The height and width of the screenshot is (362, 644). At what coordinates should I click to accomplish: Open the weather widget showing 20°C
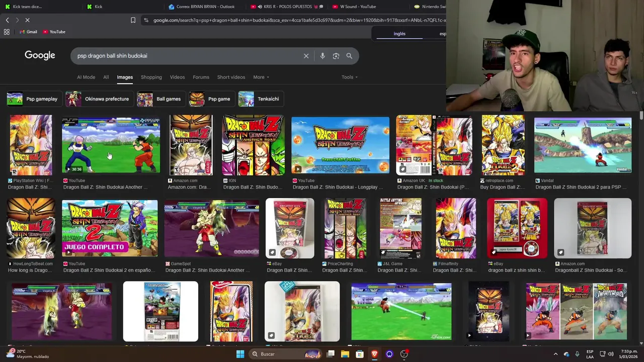[x=28, y=354]
